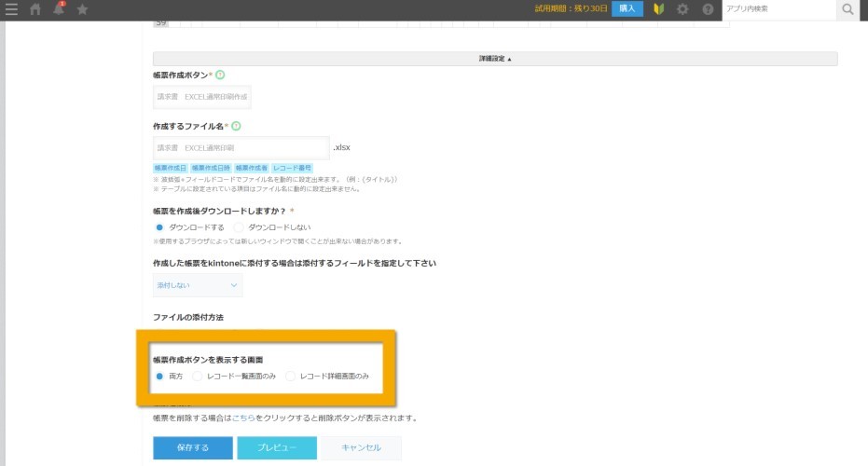The width and height of the screenshot is (868, 466).
Task: Click the 保存する button
Action: 193,447
